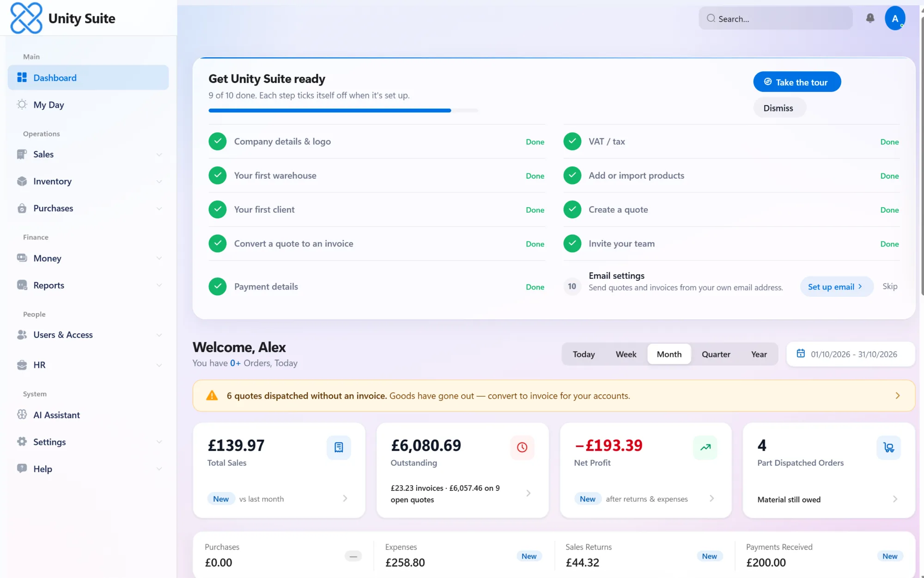Open the Help sidebar item
The height and width of the screenshot is (578, 924).
pos(88,469)
